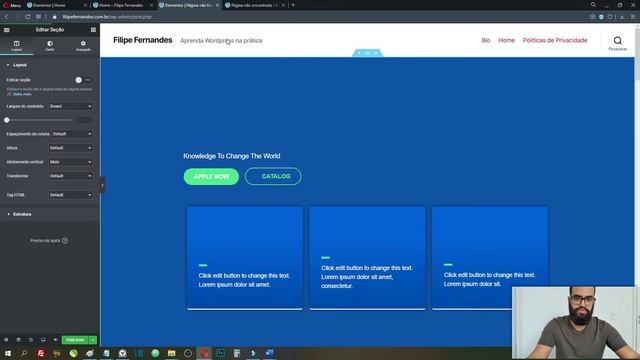Screen dimensions: 640x360
Task: Preview changes with the eye icon
Action: tap(56, 340)
